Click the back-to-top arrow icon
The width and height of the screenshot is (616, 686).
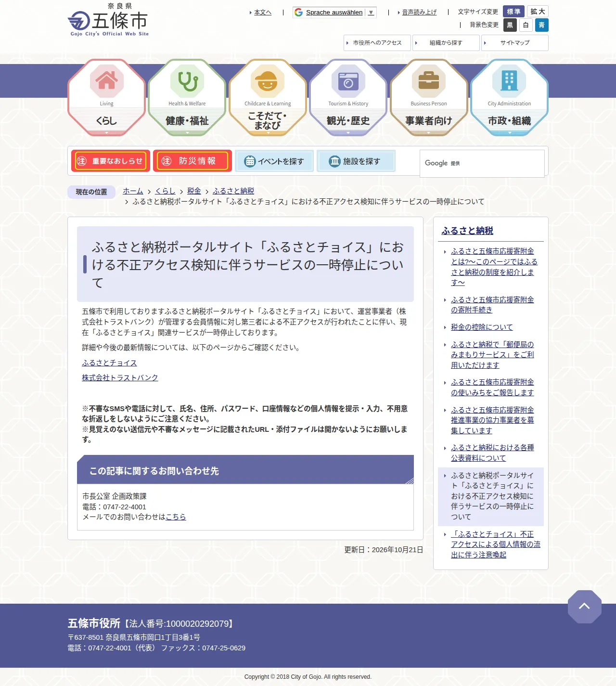coord(584,607)
